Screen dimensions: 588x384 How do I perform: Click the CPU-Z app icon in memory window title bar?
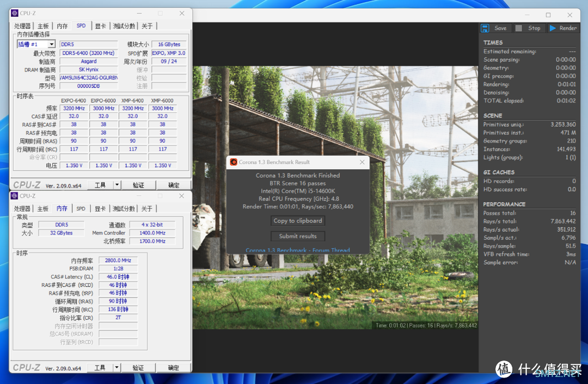15,196
